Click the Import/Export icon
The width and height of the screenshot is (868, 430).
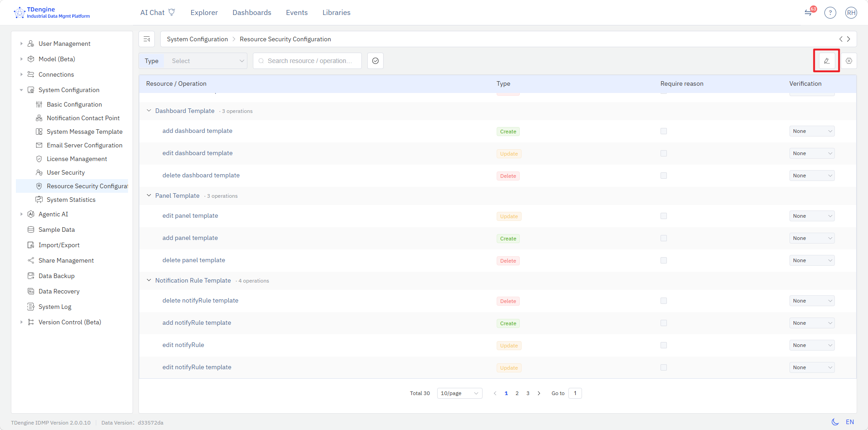click(x=31, y=245)
